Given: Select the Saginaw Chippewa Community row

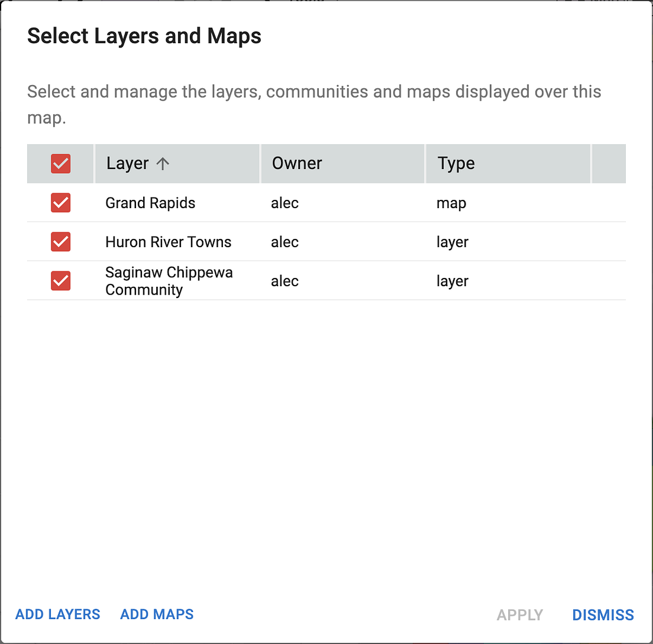Looking at the screenshot, I should point(169,280).
